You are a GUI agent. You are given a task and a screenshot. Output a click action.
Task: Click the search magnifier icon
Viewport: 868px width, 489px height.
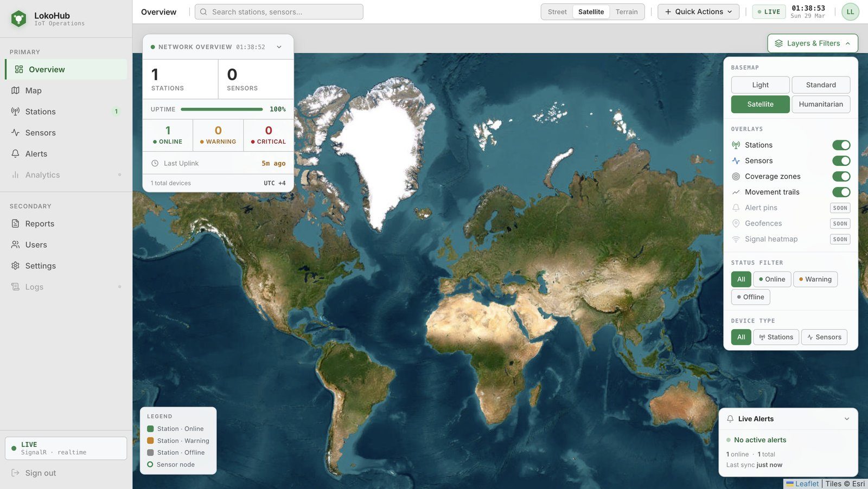[203, 12]
